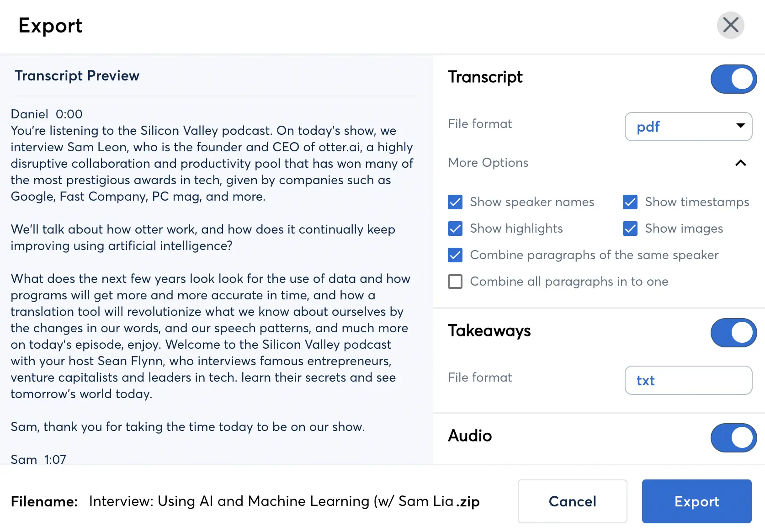The height and width of the screenshot is (532, 765).
Task: Click the Transcript Preview heading
Action: coord(77,75)
